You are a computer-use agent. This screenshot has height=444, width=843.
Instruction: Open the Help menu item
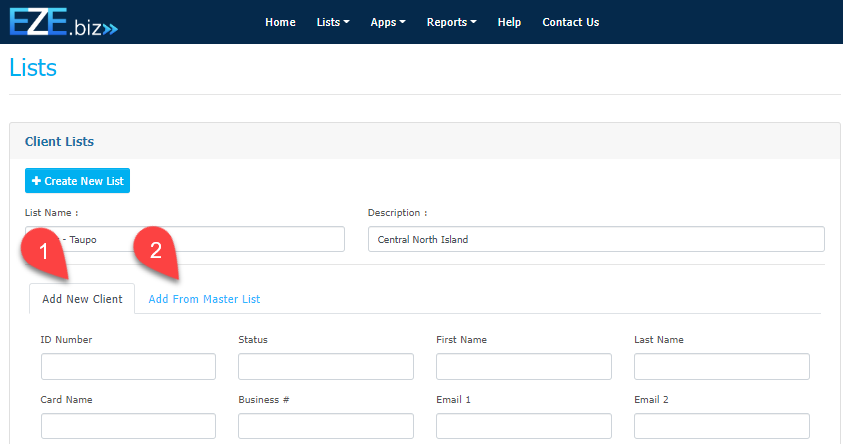509,22
